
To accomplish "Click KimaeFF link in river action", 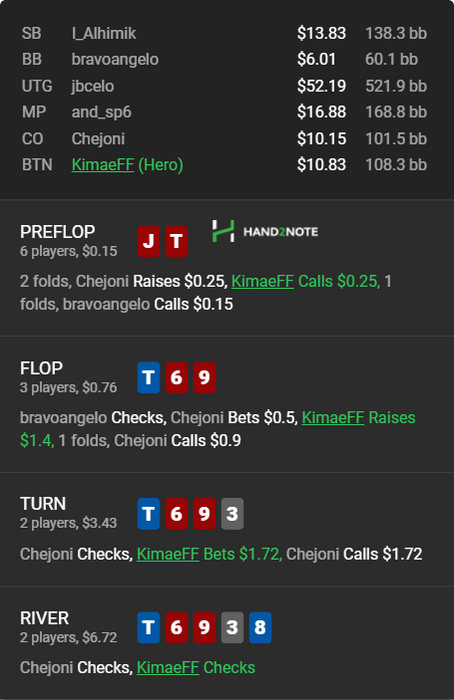I will (x=168, y=667).
